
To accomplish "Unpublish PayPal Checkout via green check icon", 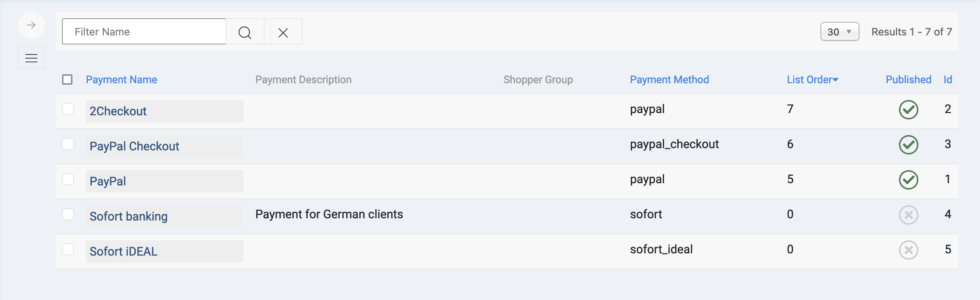I will (x=908, y=144).
